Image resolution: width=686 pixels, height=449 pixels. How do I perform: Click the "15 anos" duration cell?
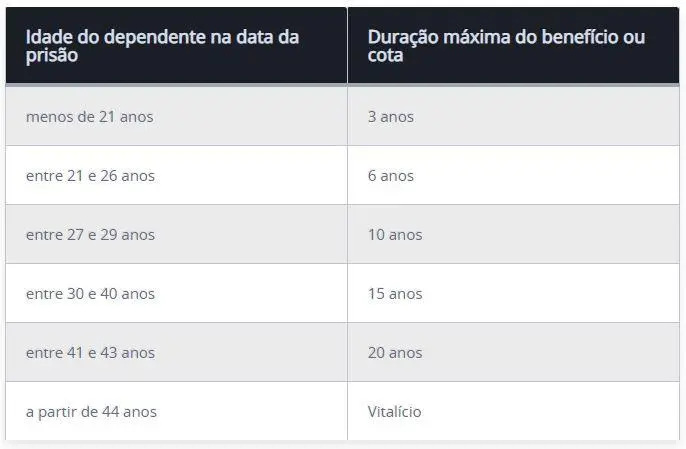(x=394, y=294)
